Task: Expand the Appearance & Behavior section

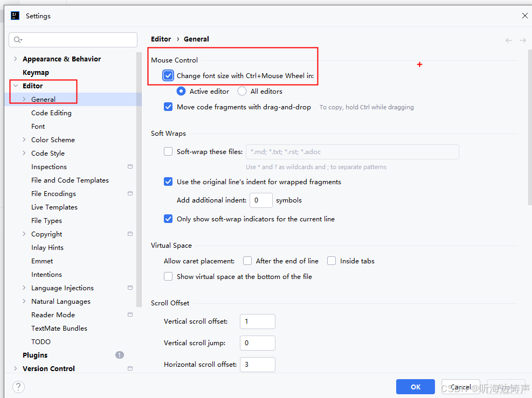Action: [15, 59]
